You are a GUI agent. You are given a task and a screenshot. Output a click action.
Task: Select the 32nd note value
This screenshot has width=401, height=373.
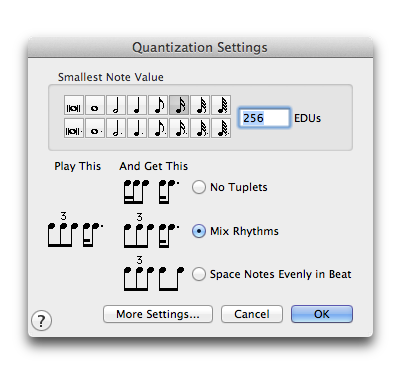pyautogui.click(x=200, y=105)
